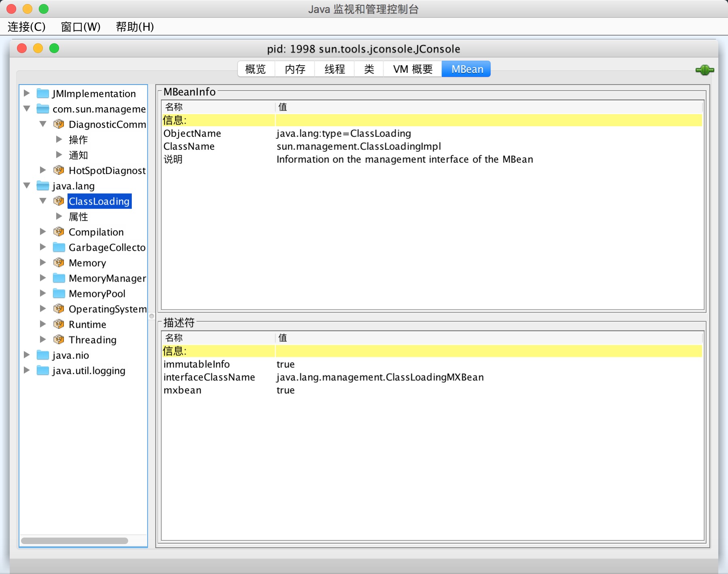Expand the 属性 node under ClassLoading

[x=59, y=216]
